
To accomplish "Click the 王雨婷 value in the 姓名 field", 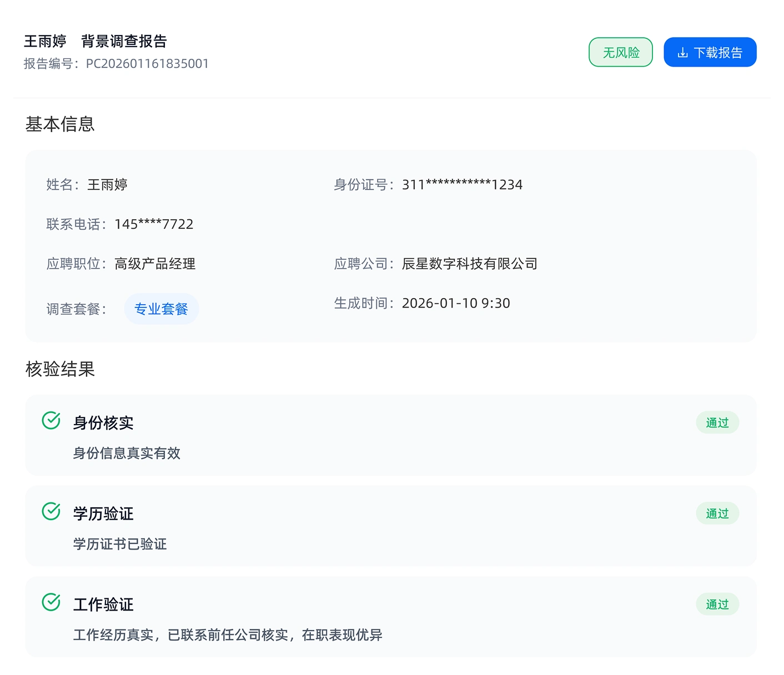I will [x=107, y=184].
